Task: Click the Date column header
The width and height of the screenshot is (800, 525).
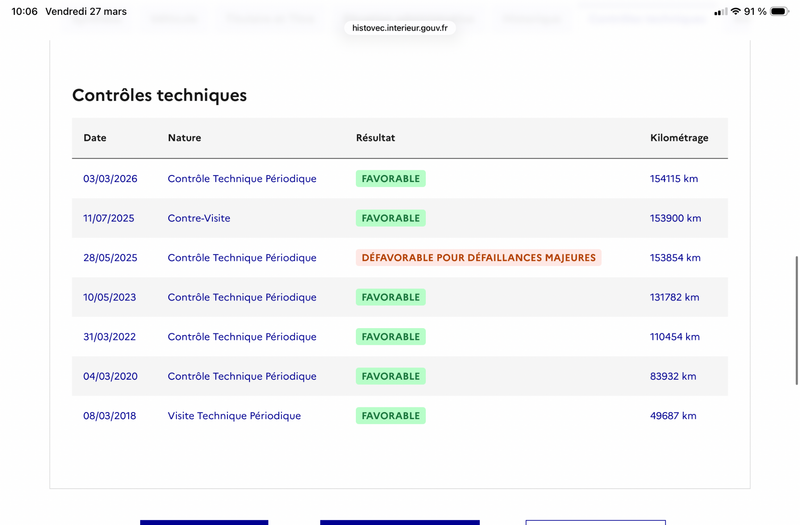Action: 95,138
